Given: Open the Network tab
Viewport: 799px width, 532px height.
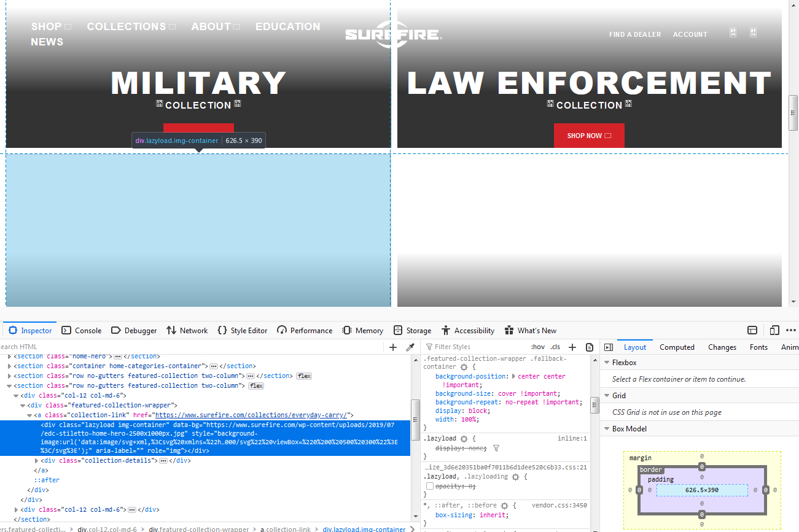Looking at the screenshot, I should (187, 330).
